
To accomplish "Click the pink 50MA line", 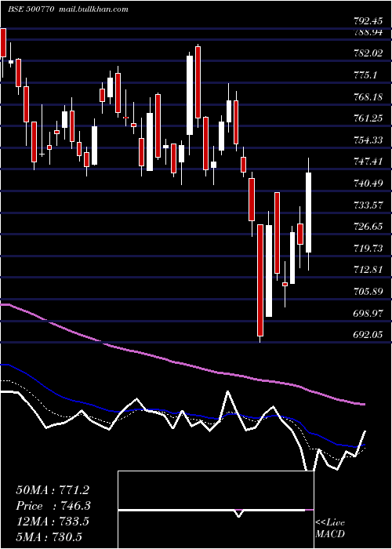I will [182, 364].
